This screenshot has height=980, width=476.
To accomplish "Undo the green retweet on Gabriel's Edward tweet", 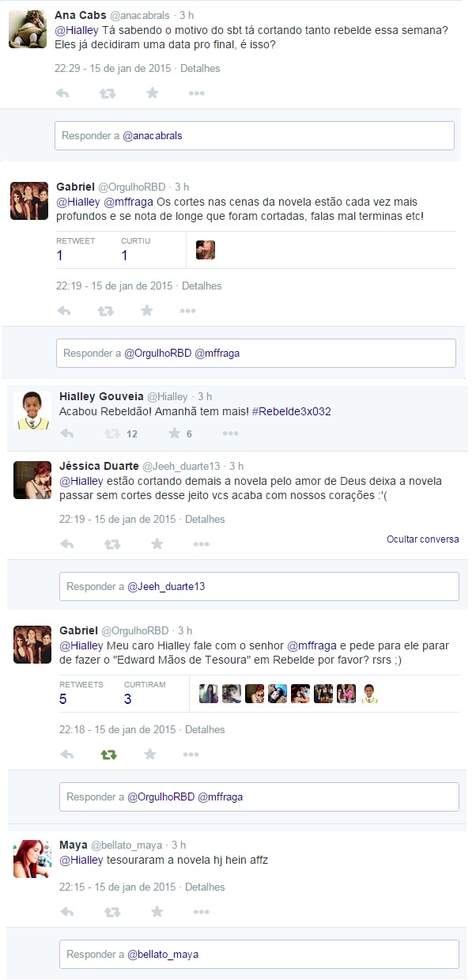I will (109, 755).
